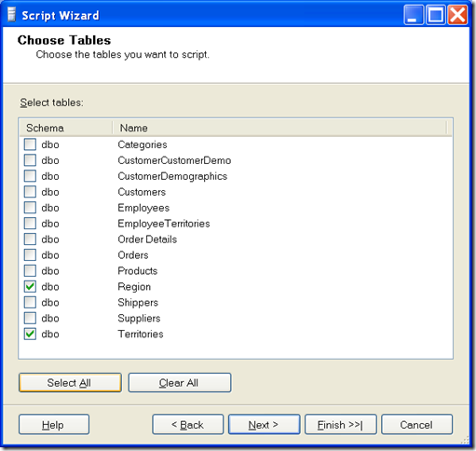
Task: Click the Script Wizard title bar icon
Action: pos(11,15)
